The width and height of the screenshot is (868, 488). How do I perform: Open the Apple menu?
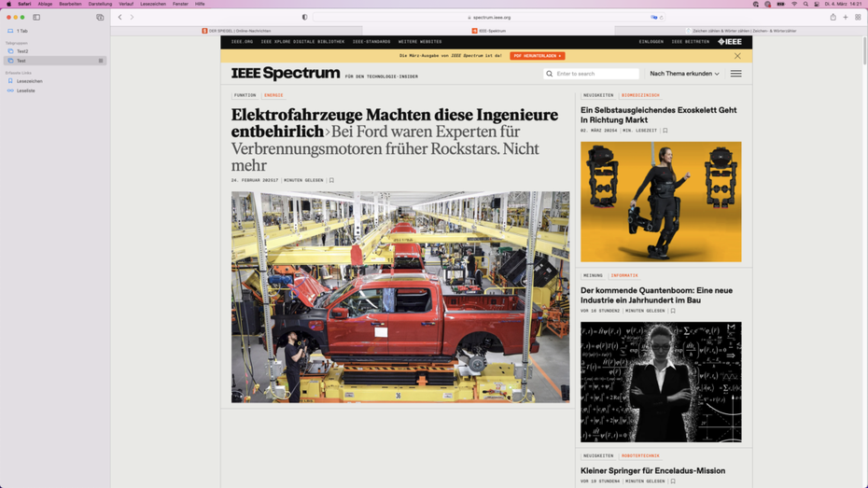8,4
